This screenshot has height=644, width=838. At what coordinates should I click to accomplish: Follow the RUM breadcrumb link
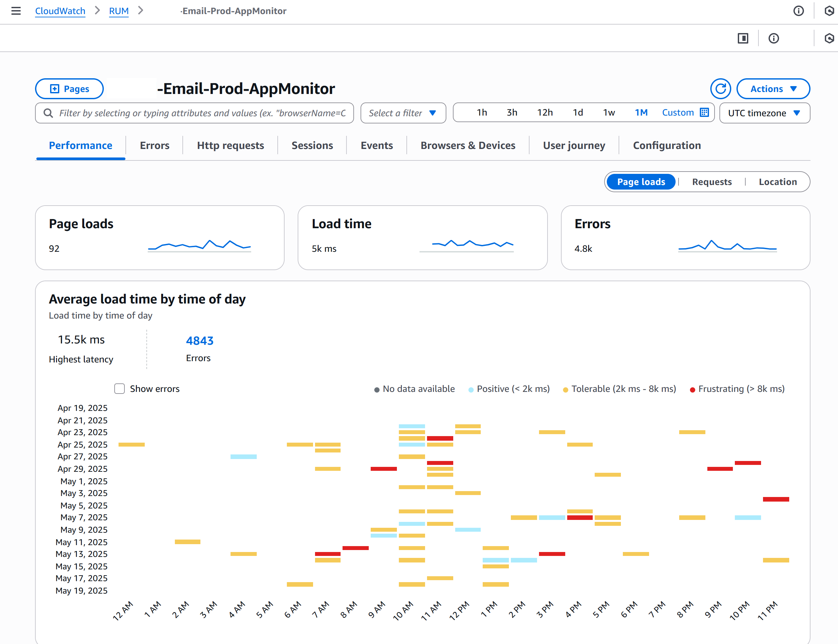[x=119, y=11]
